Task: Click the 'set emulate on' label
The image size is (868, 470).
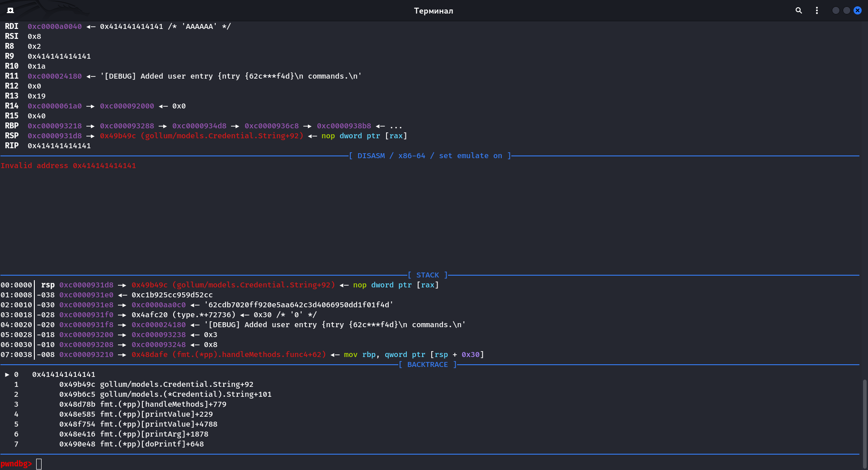Action: coord(471,155)
